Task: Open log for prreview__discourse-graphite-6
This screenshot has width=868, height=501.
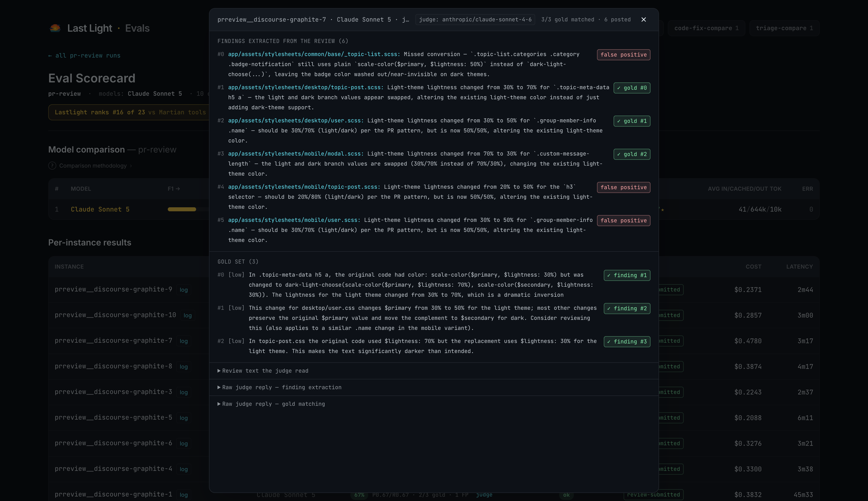Action: pyautogui.click(x=184, y=443)
